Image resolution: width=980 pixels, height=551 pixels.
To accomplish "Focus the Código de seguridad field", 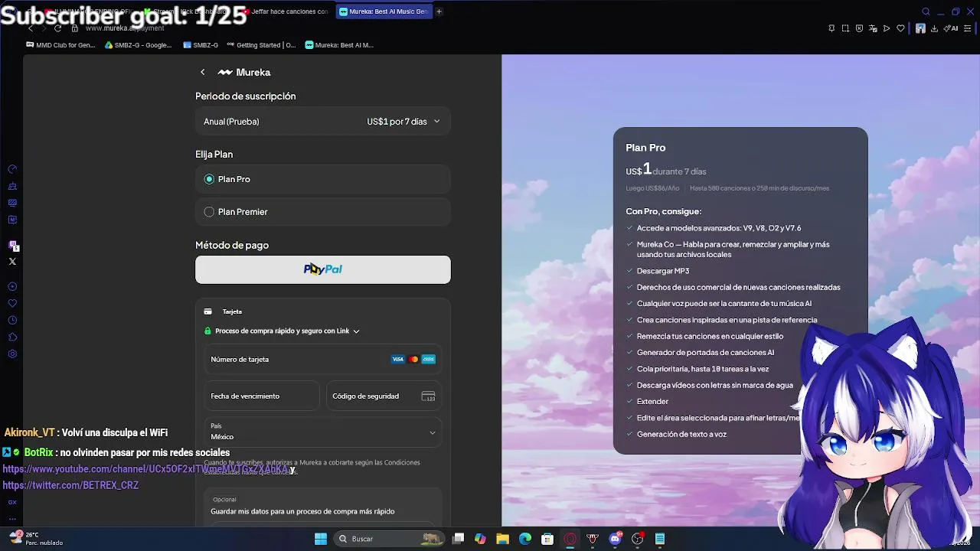I will pyautogui.click(x=384, y=396).
